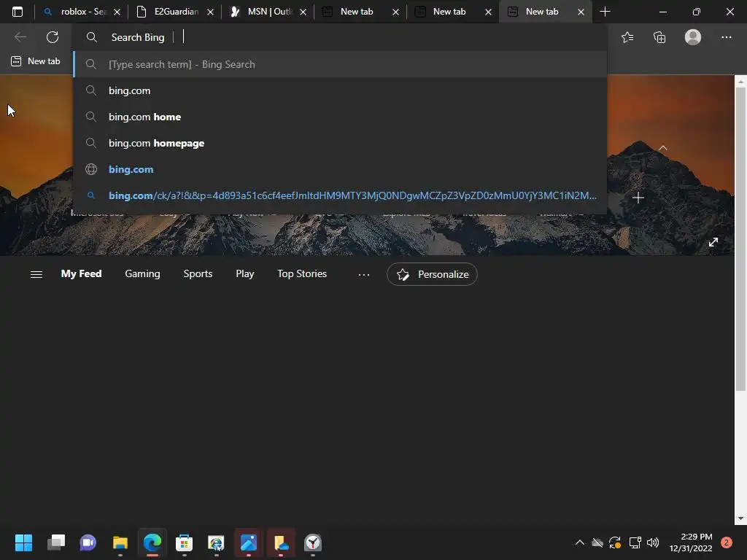
Task: Click the sync update tray icon
Action: [615, 542]
